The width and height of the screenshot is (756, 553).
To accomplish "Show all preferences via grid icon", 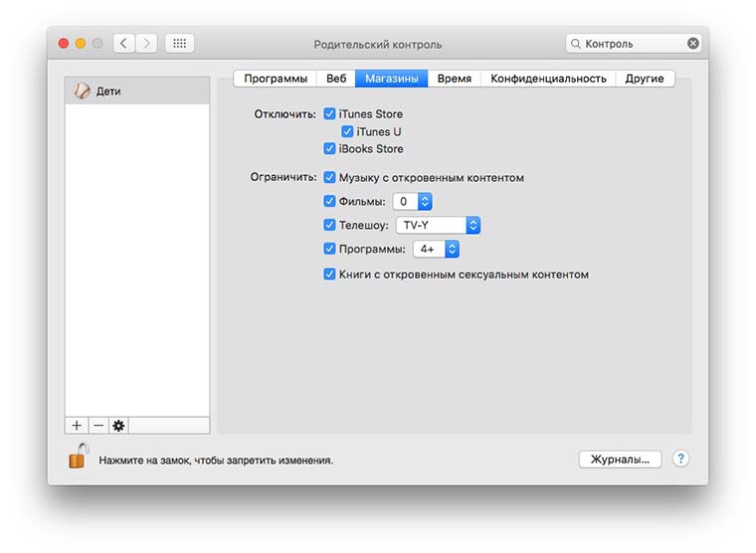I will click(x=179, y=44).
